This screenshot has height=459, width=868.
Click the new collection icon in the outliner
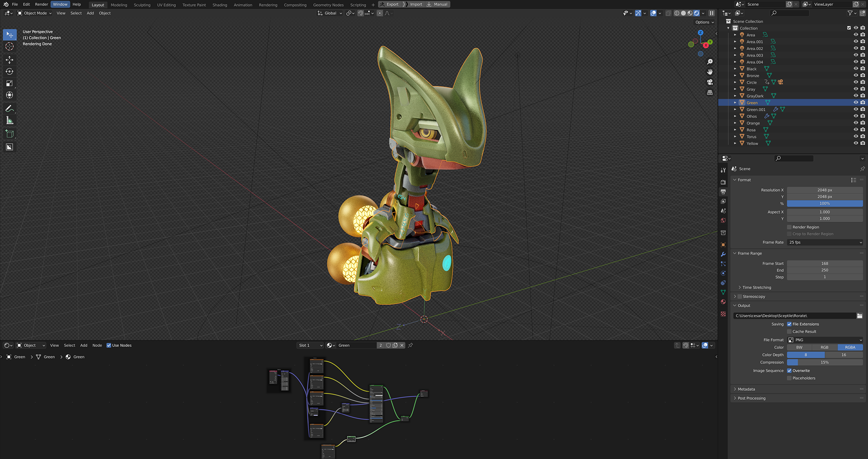click(x=862, y=13)
